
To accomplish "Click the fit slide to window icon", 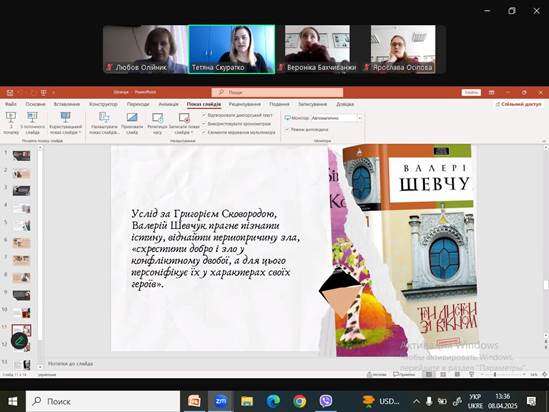I will (544, 374).
